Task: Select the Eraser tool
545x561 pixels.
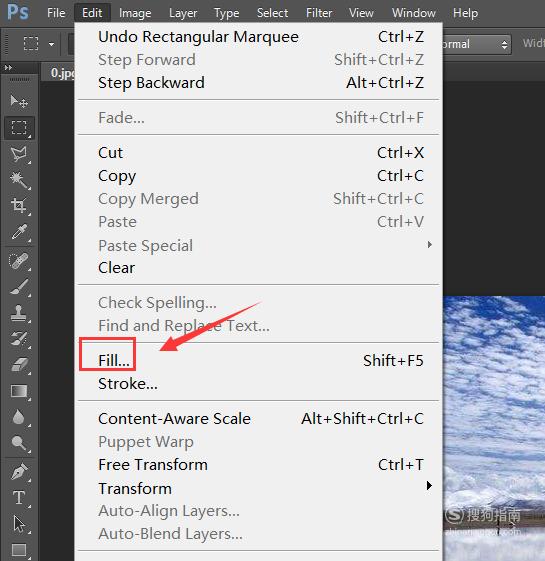Action: click(19, 365)
